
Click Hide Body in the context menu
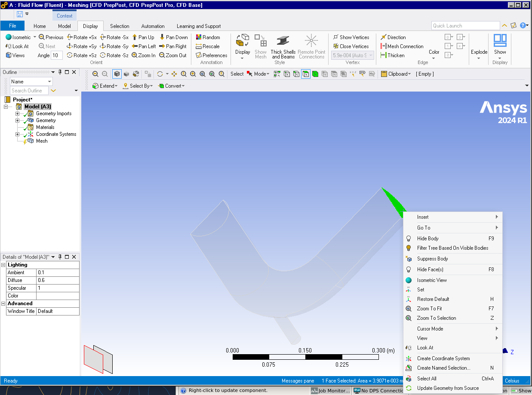pyautogui.click(x=427, y=239)
